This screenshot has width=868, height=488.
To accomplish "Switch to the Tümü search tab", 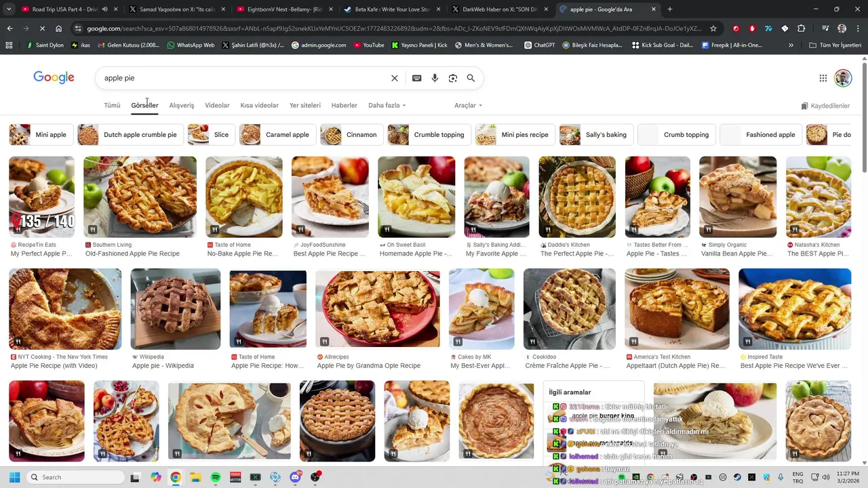I will pyautogui.click(x=112, y=106).
